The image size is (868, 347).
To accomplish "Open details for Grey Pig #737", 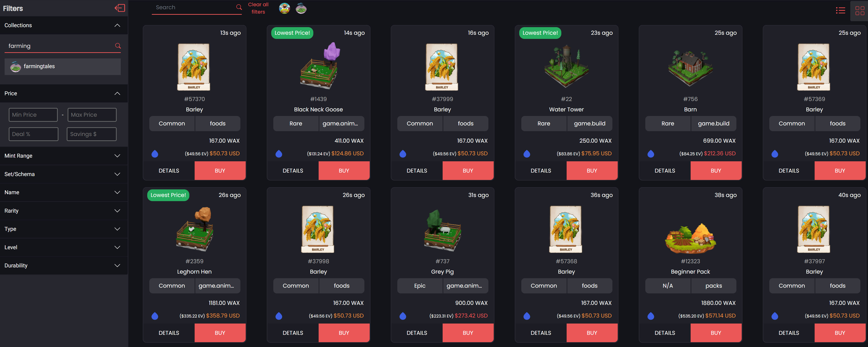I will pyautogui.click(x=417, y=333).
